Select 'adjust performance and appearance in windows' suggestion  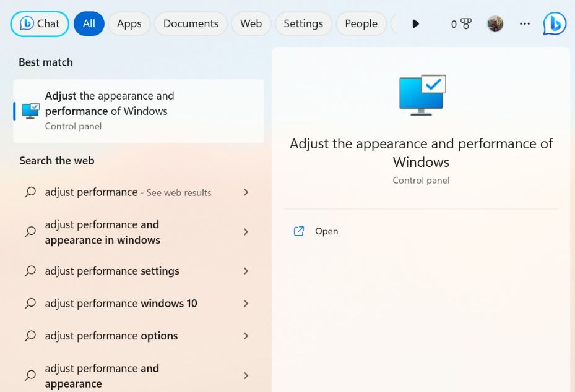coord(138,232)
